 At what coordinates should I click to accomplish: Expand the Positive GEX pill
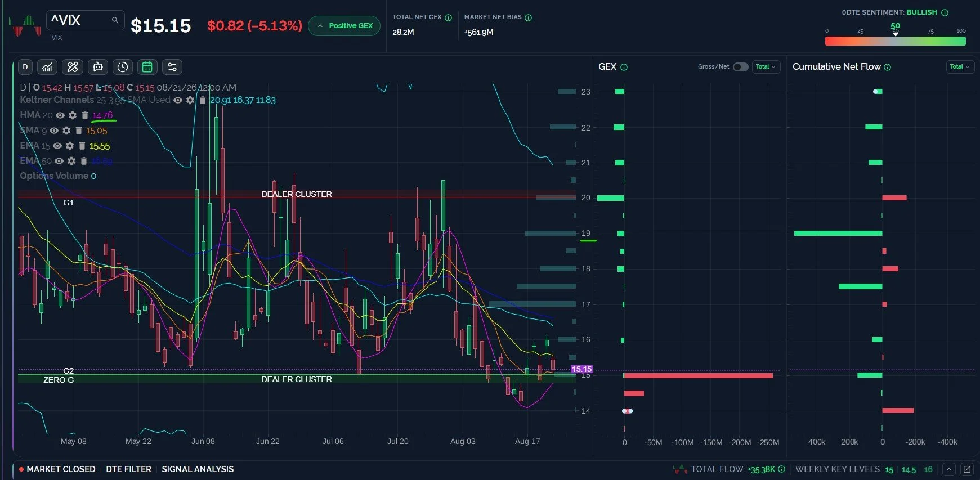344,26
